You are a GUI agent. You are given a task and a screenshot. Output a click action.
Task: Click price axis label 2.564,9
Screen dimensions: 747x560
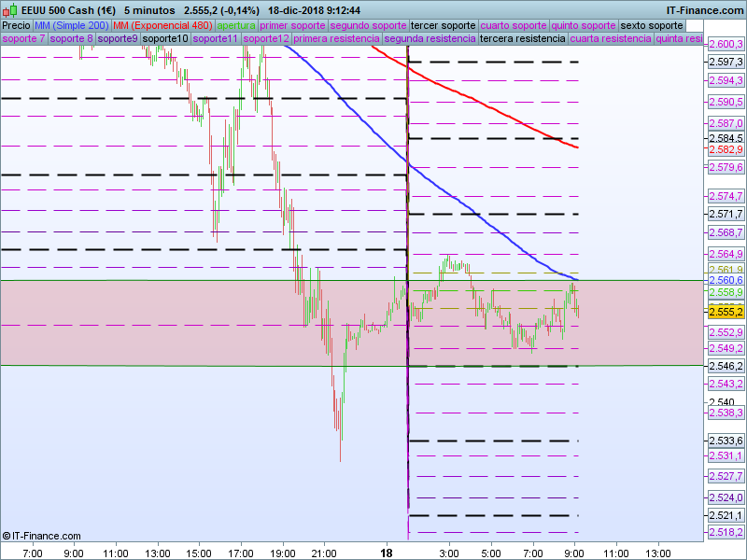click(x=726, y=254)
